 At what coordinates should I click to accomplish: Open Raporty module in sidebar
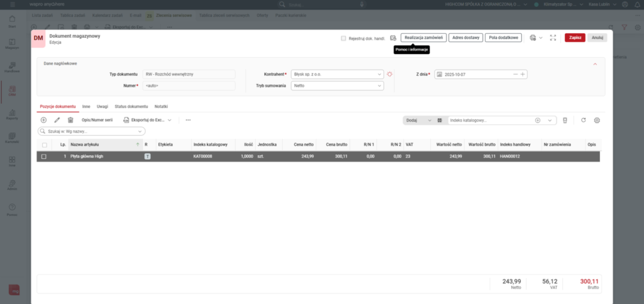point(13,114)
